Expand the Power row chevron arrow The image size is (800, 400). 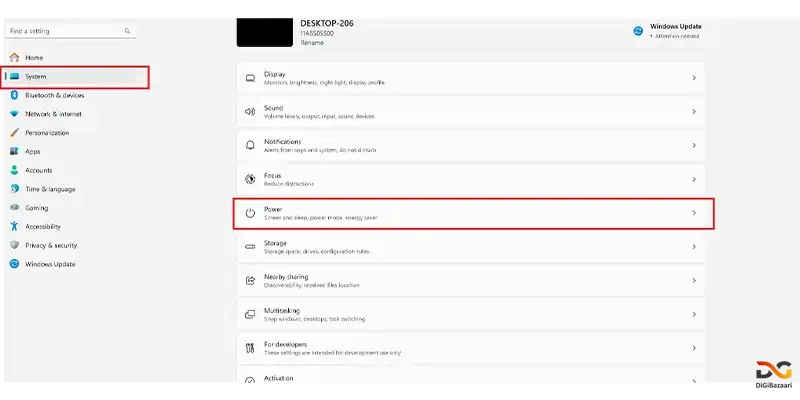694,213
